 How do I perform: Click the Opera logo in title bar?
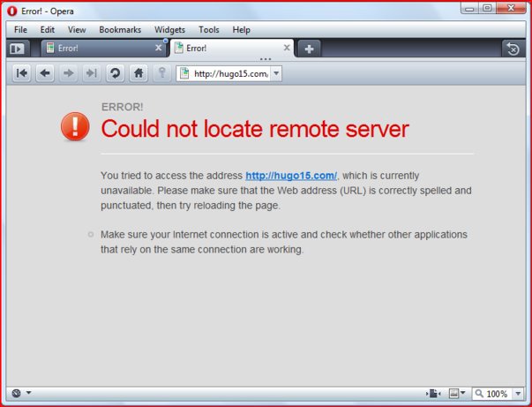pos(11,11)
